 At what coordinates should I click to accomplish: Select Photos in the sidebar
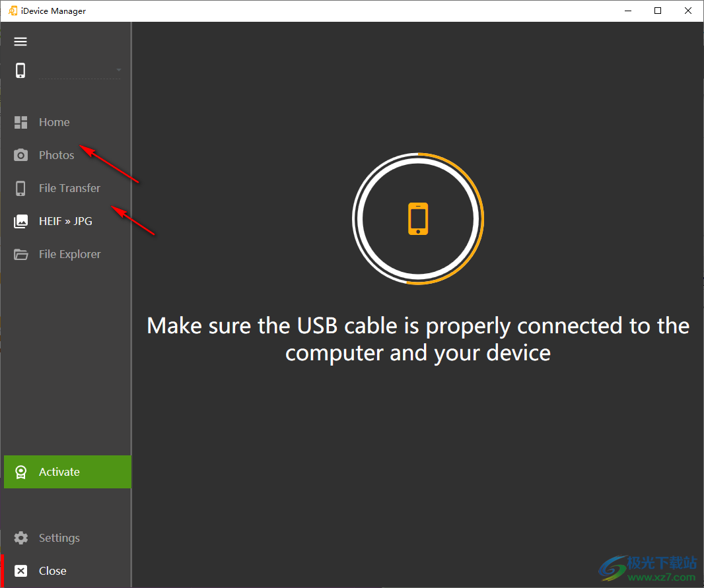[56, 155]
